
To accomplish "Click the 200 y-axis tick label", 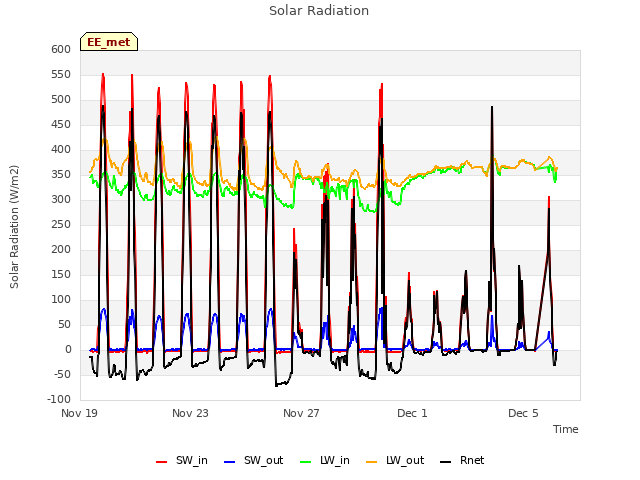I will coord(61,249).
